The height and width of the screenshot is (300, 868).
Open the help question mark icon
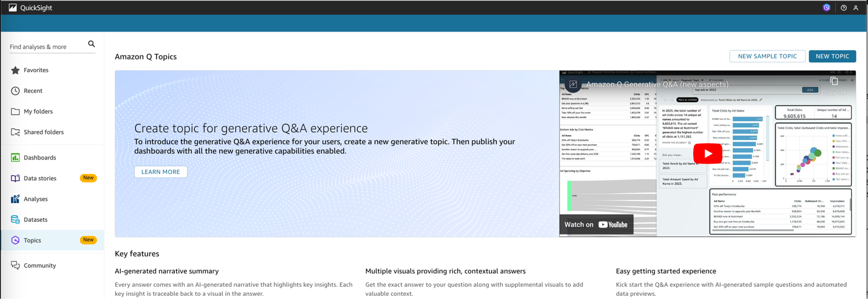point(844,8)
